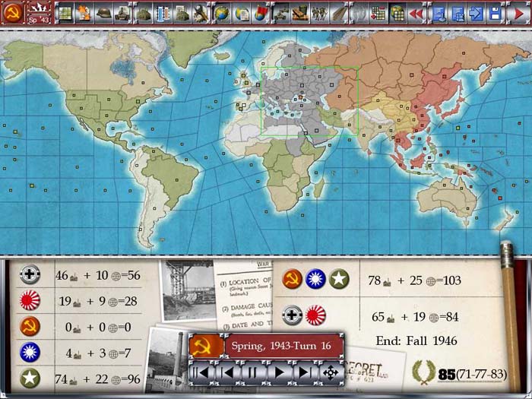Viewport: 532px width, 399px height.
Task: Save game with the floppy disk icon
Action: [x=496, y=14]
